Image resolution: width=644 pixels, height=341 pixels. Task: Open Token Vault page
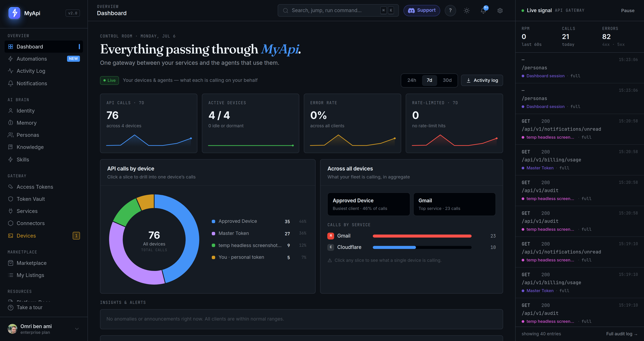coord(44,199)
